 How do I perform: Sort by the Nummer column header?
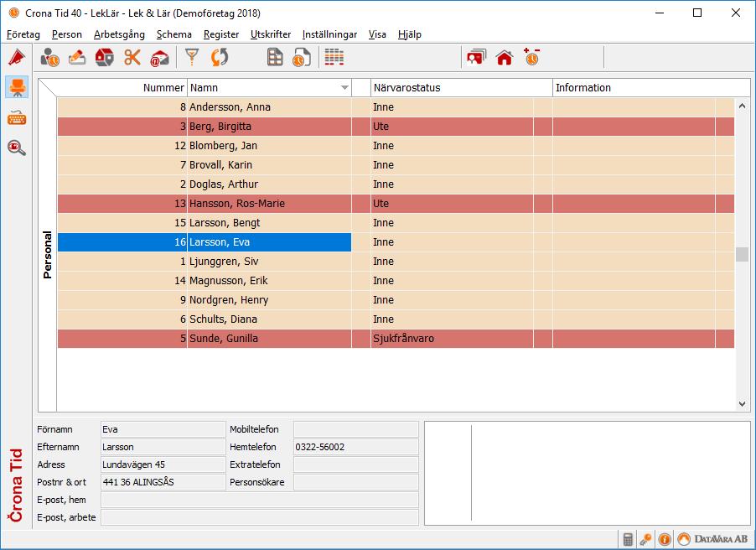tap(122, 88)
